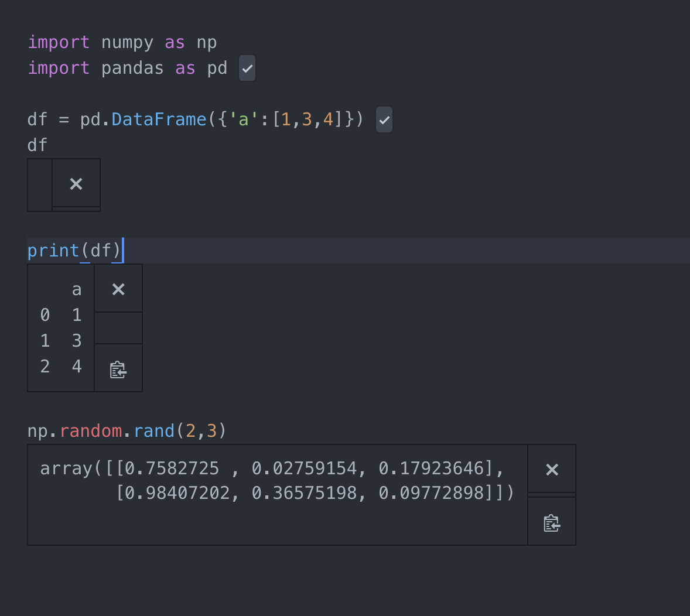Close the np.random.rand array output
The height and width of the screenshot is (616, 690).
click(551, 468)
